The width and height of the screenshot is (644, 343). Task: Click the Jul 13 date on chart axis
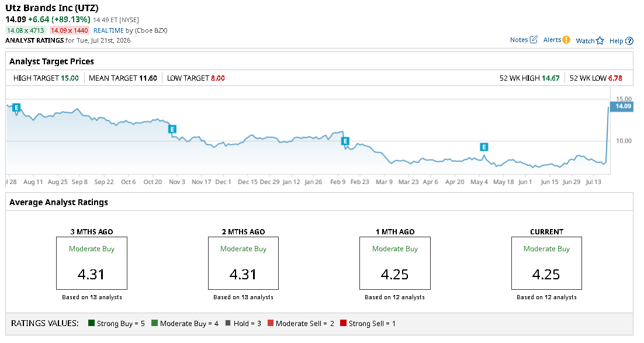[x=593, y=182]
